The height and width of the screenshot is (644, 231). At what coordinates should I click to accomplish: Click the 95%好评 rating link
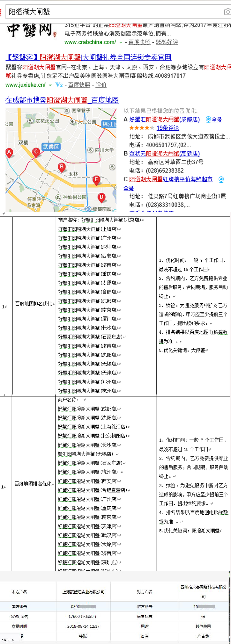[167, 42]
